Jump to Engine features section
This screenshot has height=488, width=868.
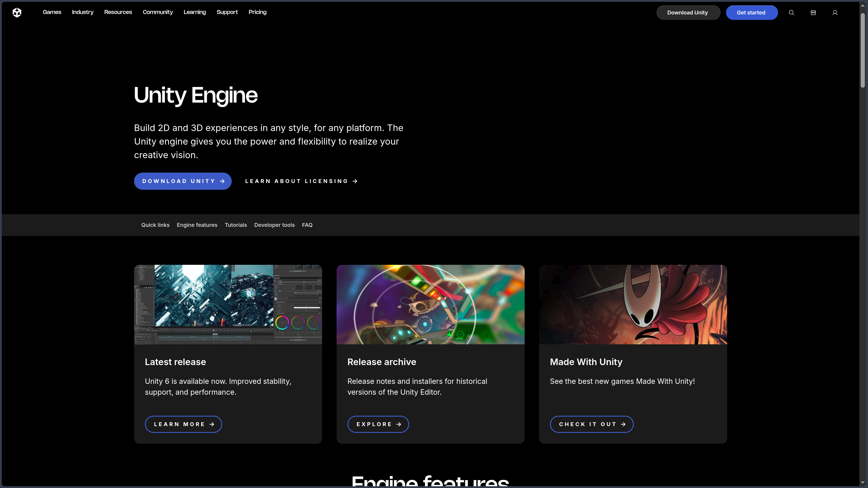(x=197, y=225)
